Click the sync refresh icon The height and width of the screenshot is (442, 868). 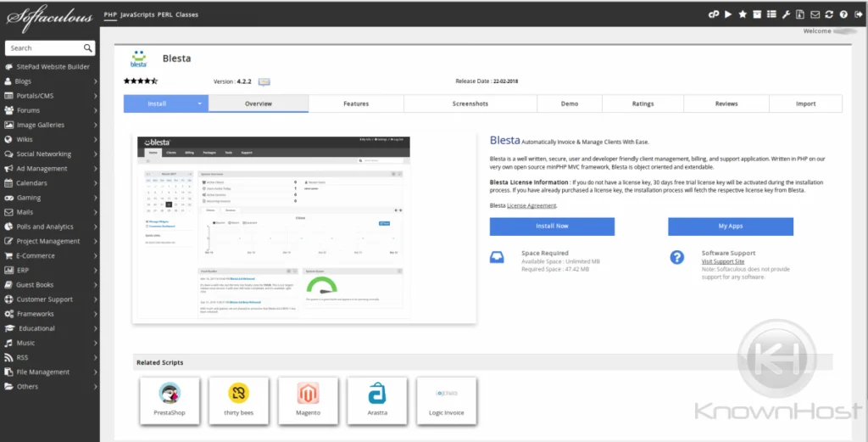pos(829,14)
